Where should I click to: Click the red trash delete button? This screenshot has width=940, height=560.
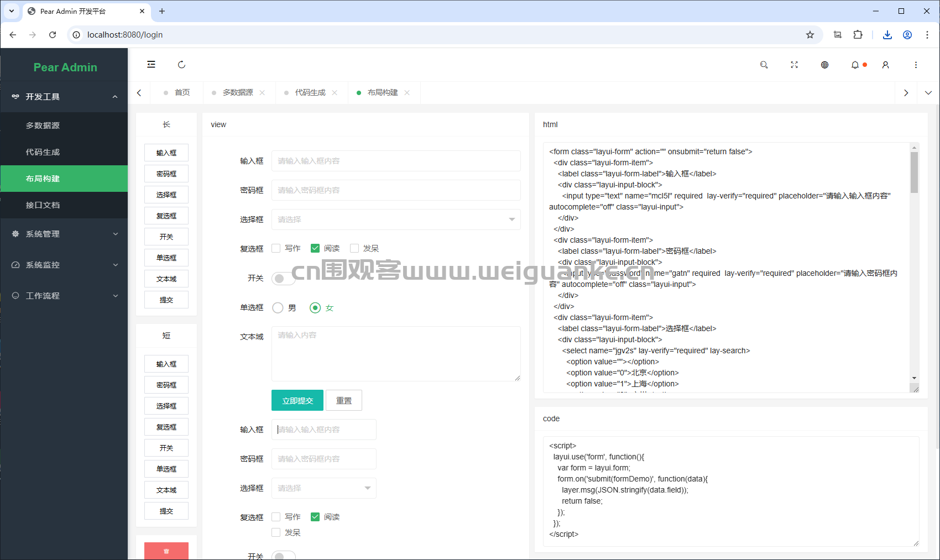point(166,551)
